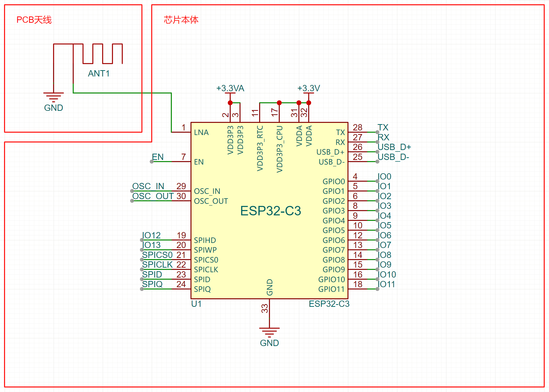
Task: Click pin number "7" beside the EN pin
Action: pyautogui.click(x=184, y=157)
